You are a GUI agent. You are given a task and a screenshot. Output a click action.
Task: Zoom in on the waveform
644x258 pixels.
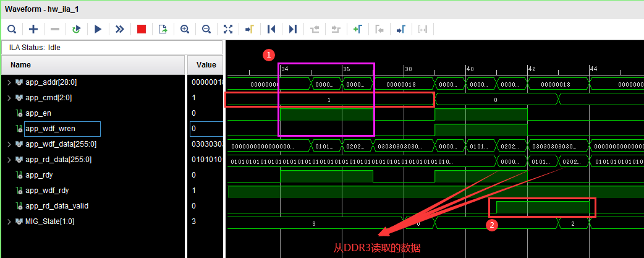(185, 29)
